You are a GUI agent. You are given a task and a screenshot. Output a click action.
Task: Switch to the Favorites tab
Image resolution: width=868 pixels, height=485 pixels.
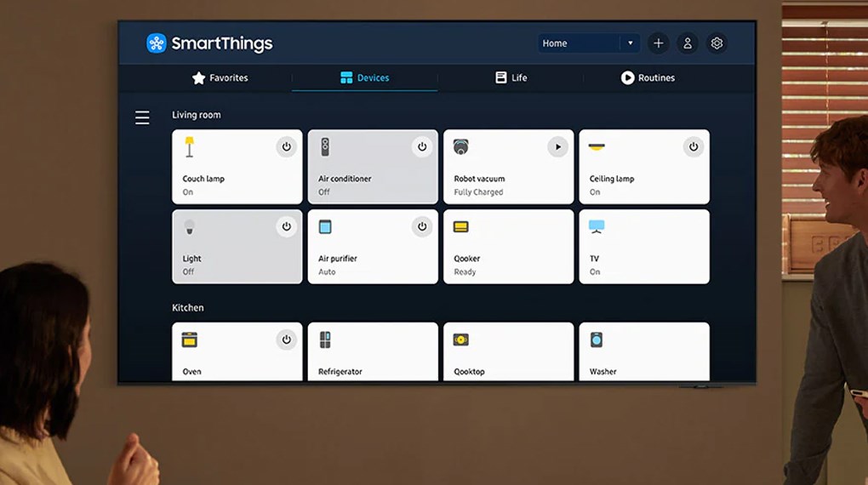(220, 77)
